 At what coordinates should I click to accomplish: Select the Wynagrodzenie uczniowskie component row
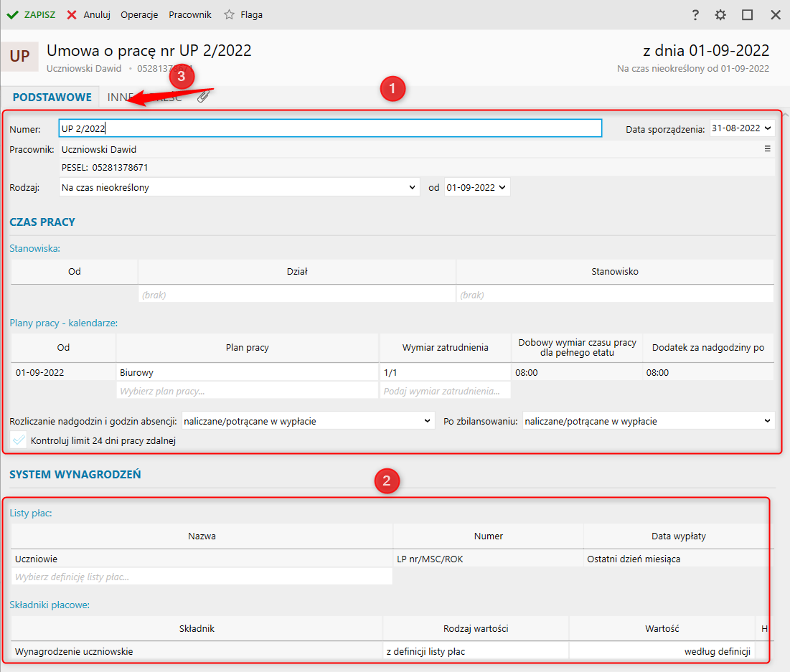(197, 650)
